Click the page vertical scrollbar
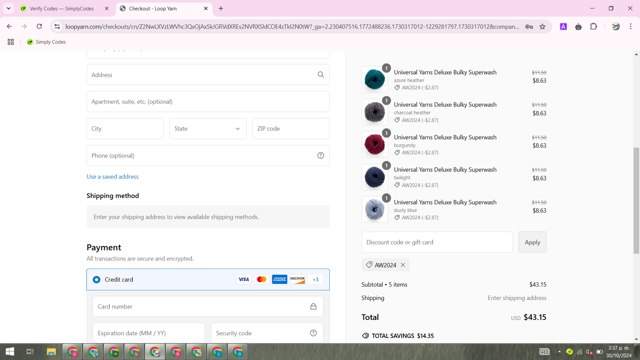This screenshot has height=360, width=640. point(636,200)
